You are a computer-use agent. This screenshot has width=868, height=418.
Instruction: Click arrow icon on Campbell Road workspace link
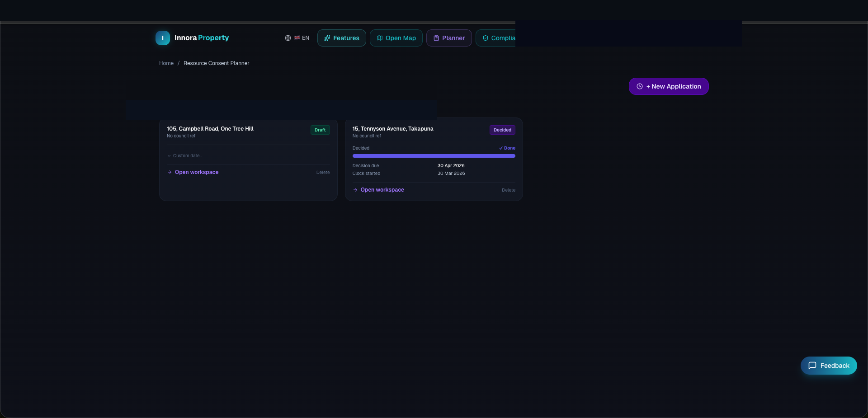pos(170,172)
